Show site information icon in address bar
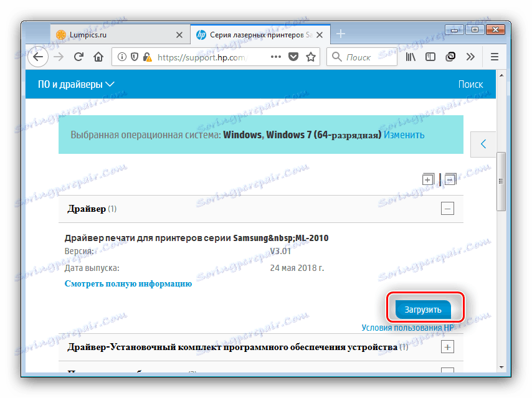 [x=122, y=57]
